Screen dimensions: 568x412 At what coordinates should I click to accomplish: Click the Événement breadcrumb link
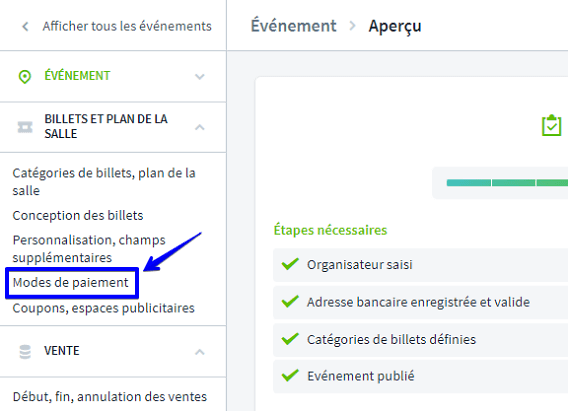coord(294,26)
